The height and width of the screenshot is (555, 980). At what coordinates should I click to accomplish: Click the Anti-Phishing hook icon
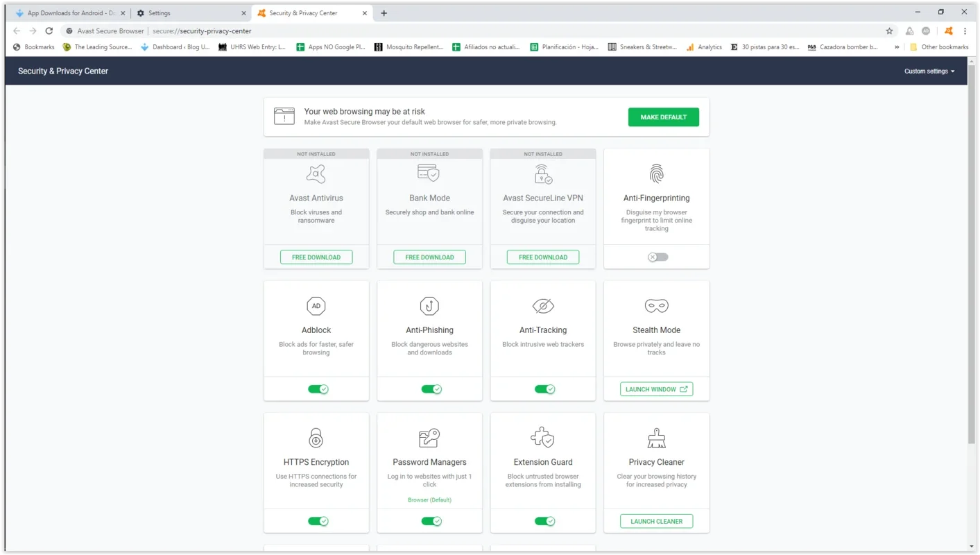click(429, 306)
